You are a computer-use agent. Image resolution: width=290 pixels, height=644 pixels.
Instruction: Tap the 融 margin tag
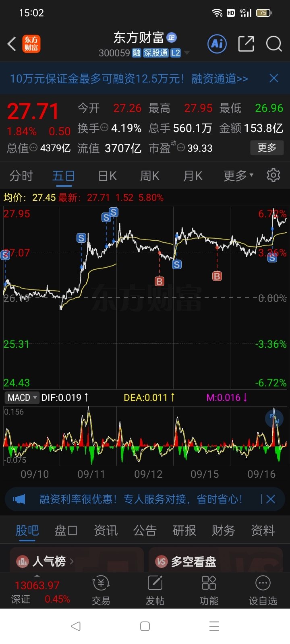pyautogui.click(x=136, y=53)
